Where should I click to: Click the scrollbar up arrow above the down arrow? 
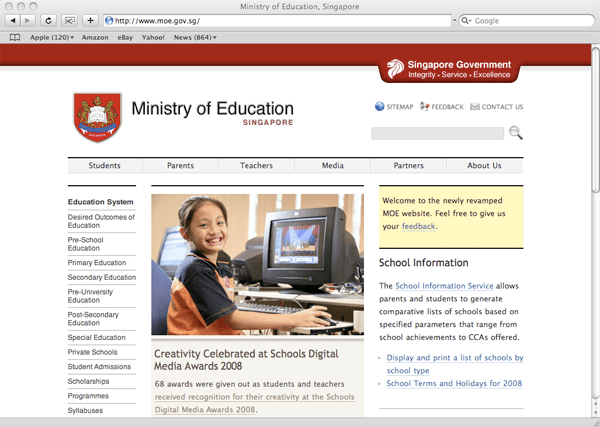tap(595, 404)
